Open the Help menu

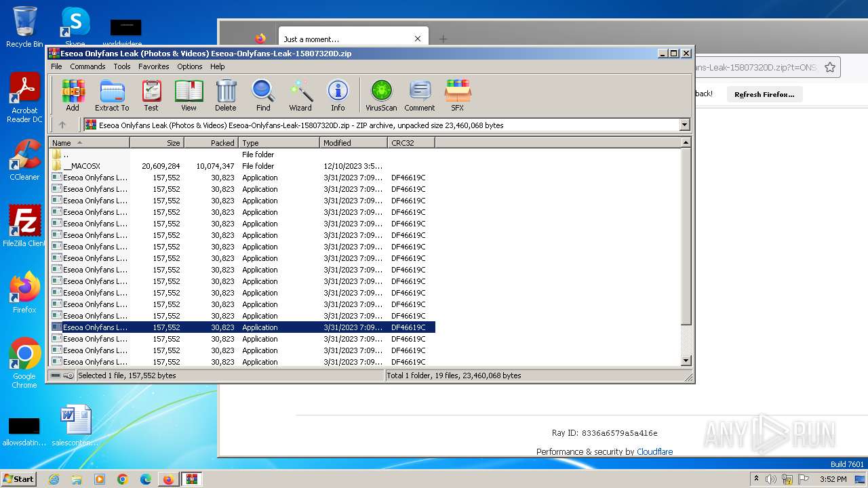[218, 66]
